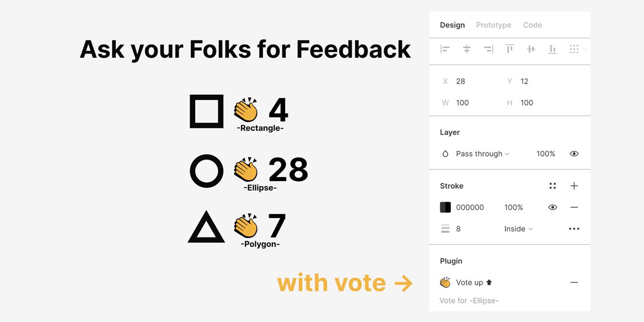Open advanced stroke options ellipsis
Image resolution: width=644 pixels, height=322 pixels.
click(x=574, y=228)
